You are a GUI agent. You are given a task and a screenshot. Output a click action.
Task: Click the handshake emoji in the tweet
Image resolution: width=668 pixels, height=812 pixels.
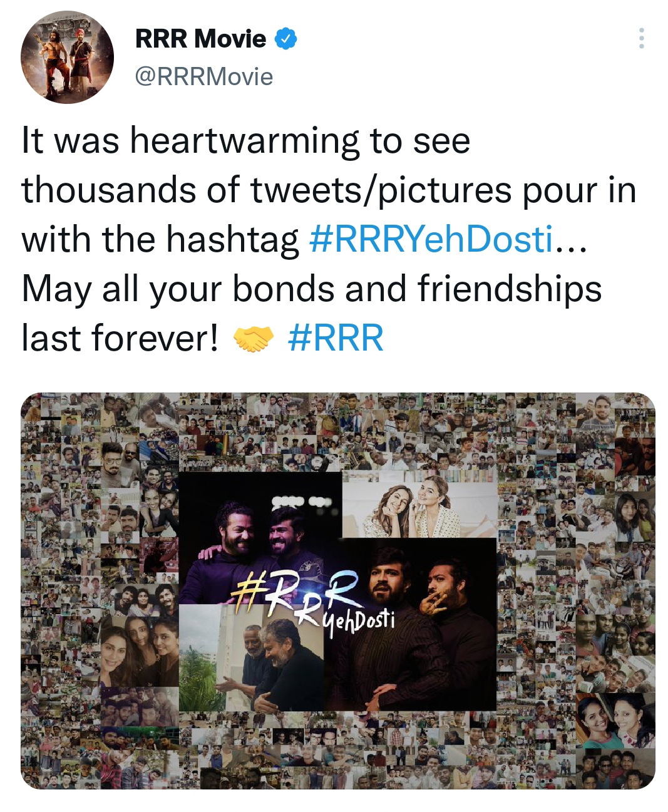[254, 339]
